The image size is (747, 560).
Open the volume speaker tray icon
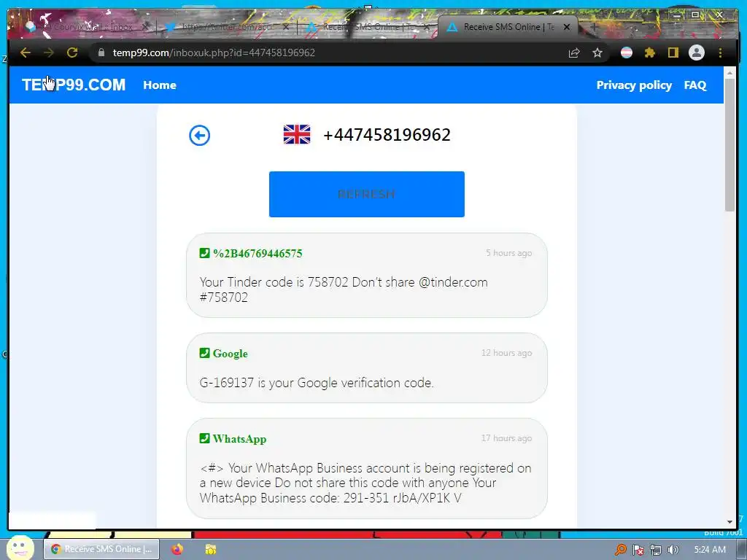pos(673,550)
